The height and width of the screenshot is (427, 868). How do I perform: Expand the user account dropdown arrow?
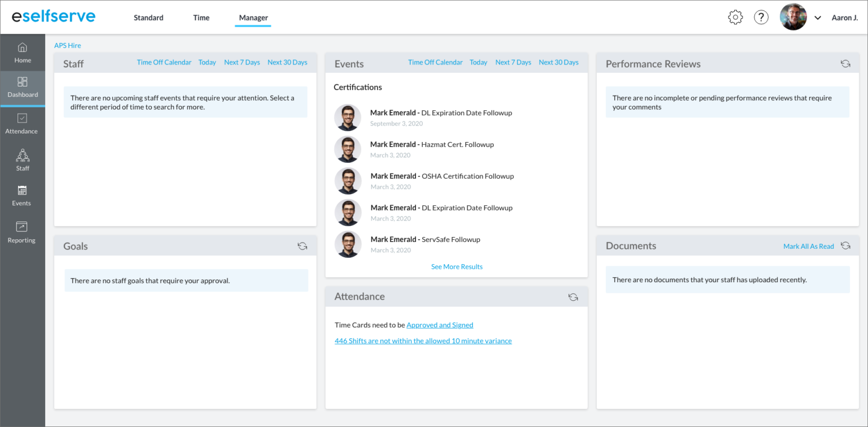818,18
